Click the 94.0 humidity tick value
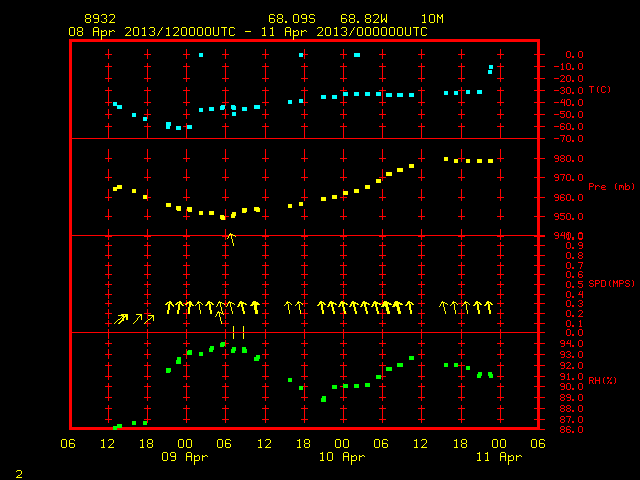The height and width of the screenshot is (480, 640). (x=571, y=344)
